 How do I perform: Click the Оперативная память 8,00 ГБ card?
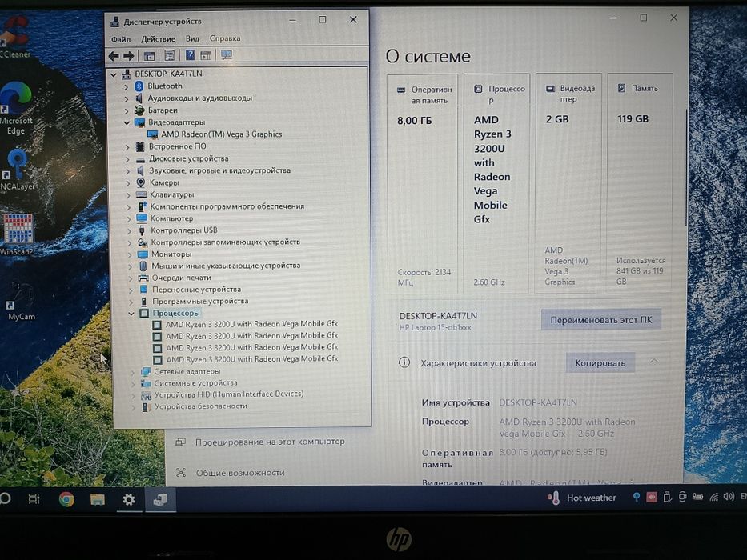(423, 184)
